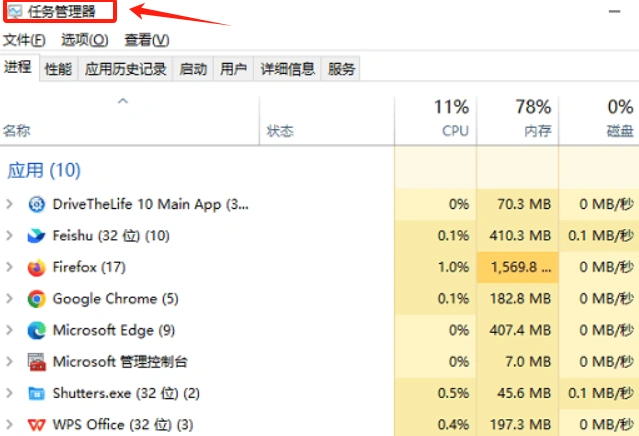Click the Feishu app icon
Viewport: 639px width, 436px height.
[37, 236]
